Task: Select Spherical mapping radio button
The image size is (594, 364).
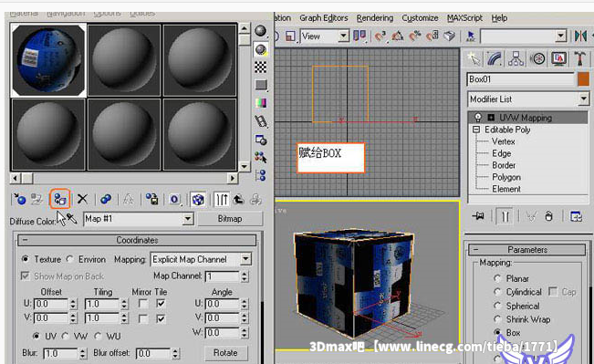Action: coord(497,306)
